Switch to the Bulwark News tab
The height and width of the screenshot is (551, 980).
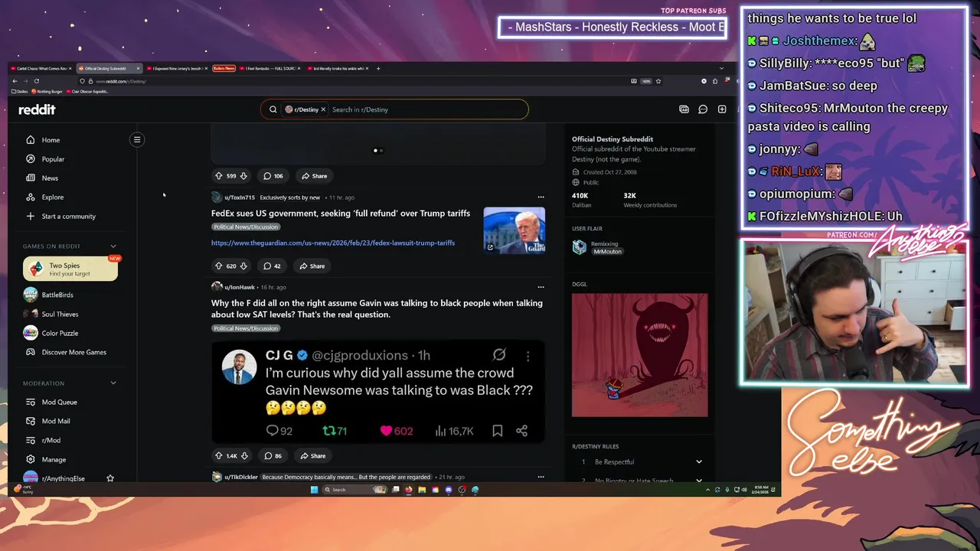[x=224, y=68]
